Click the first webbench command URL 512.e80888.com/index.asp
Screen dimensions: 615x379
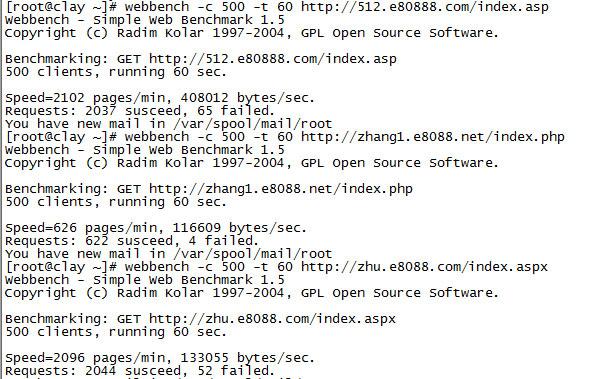424,7
